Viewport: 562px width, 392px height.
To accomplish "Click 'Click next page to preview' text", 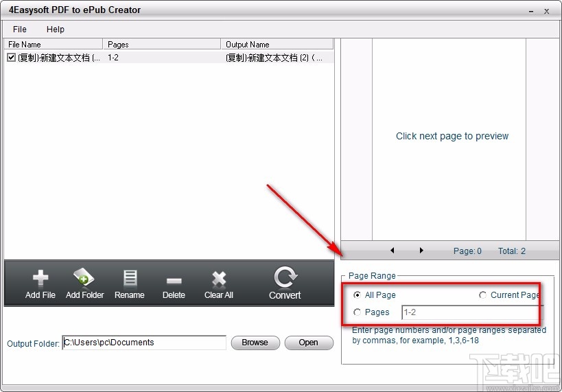I will click(452, 136).
